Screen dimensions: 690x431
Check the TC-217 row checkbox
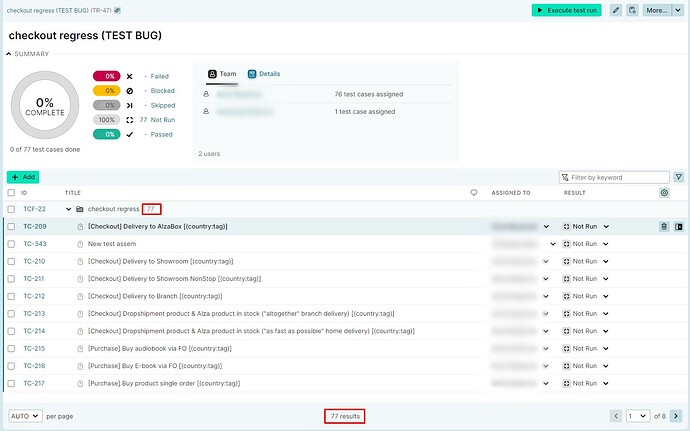click(x=11, y=383)
